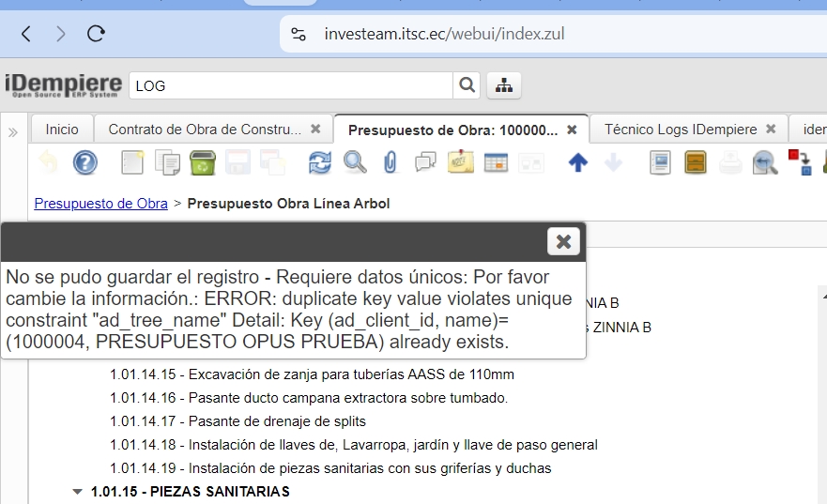Close the Contrato de Obra tab

coord(315,130)
